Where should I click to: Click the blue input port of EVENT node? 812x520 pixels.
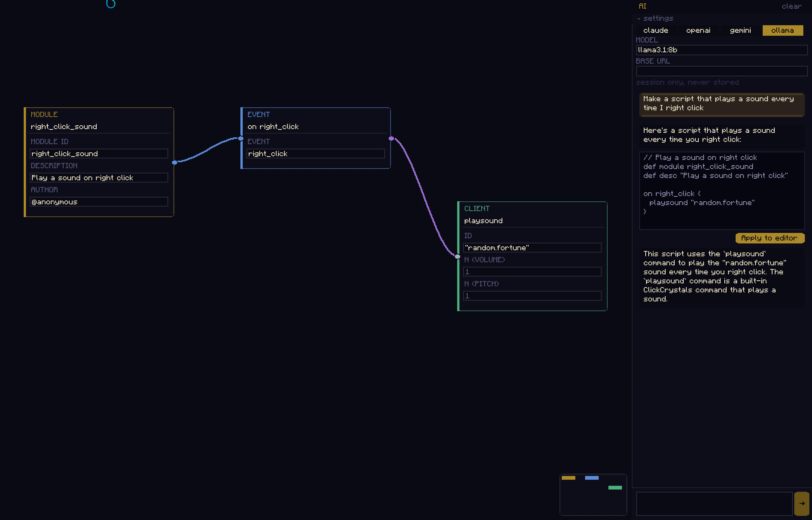(x=241, y=138)
